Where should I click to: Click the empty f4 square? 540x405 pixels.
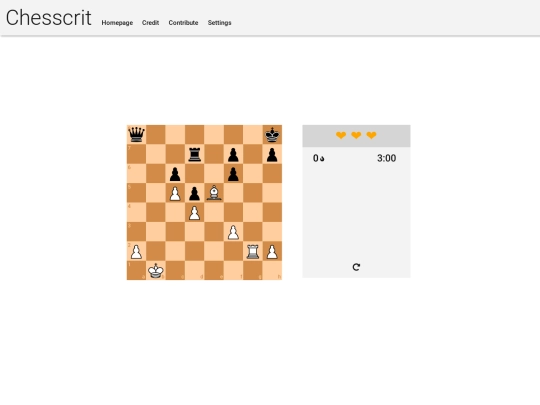click(233, 212)
